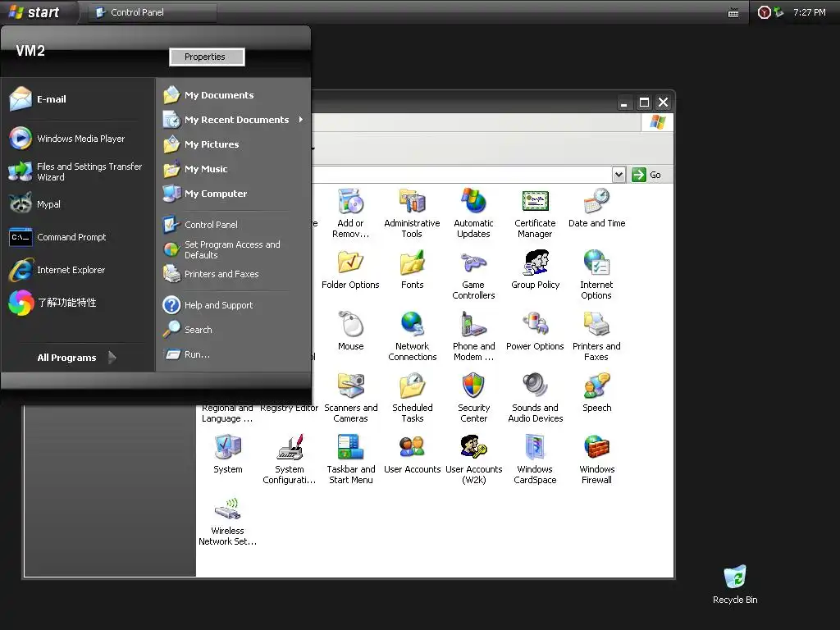Screen dimensions: 840x630
Task: Click the Go button
Action: (x=646, y=175)
